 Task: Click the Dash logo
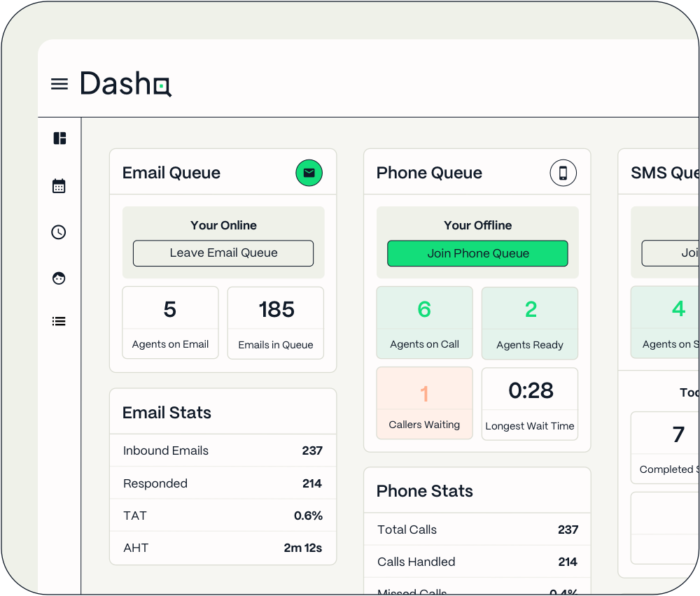point(125,83)
